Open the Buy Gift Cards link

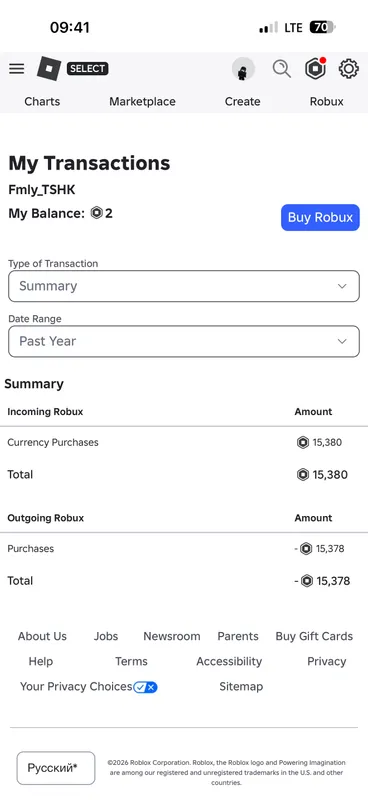[x=314, y=636]
